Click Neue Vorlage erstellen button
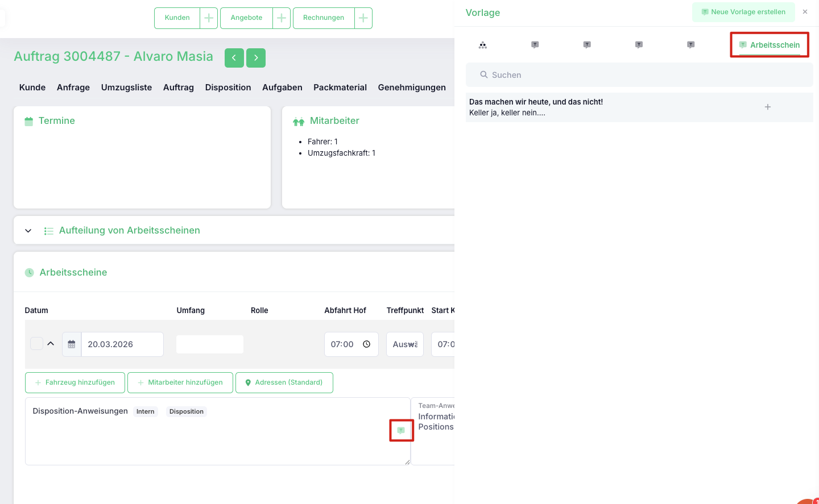Screen dimensions: 819x504 (x=743, y=12)
